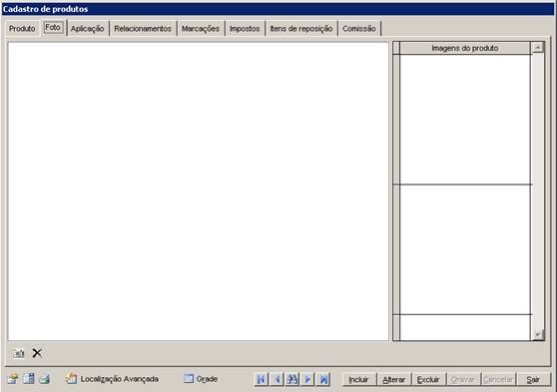Screen dimensions: 557x392
Task: Switch to the Marcações tab
Action: [201, 29]
